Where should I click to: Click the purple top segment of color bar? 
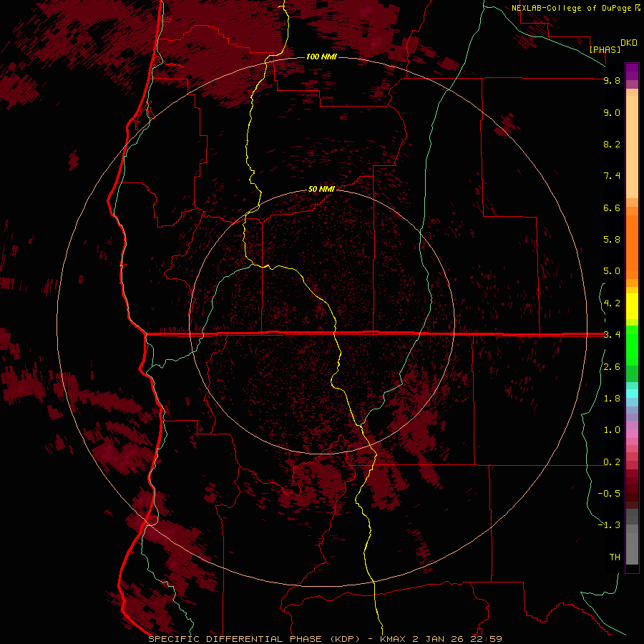[632, 72]
